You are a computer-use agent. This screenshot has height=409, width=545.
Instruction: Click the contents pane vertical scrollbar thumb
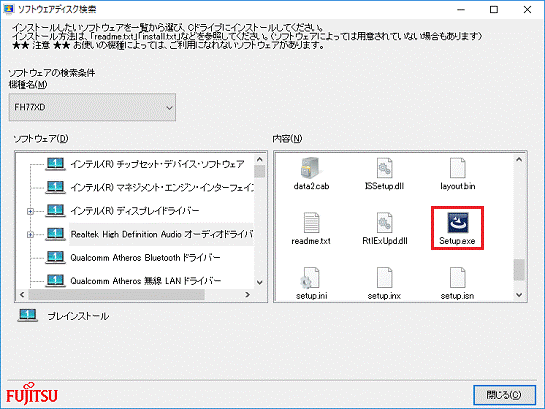[519, 269]
